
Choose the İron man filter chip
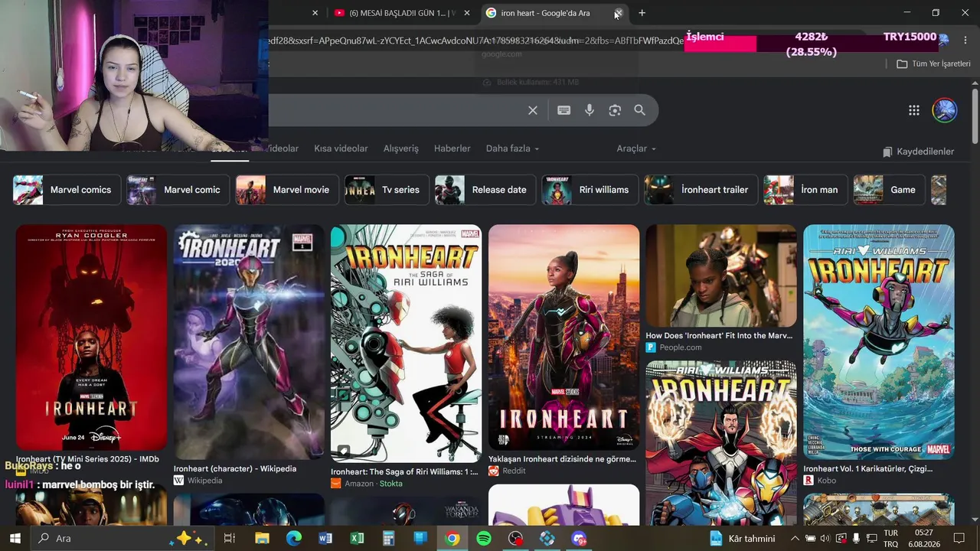pos(805,190)
